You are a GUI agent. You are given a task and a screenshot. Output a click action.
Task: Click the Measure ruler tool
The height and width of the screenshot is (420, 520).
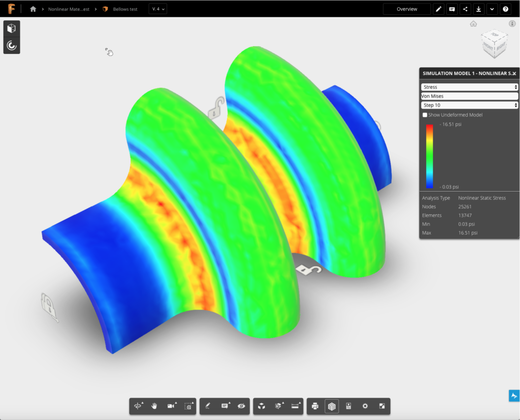(x=295, y=406)
